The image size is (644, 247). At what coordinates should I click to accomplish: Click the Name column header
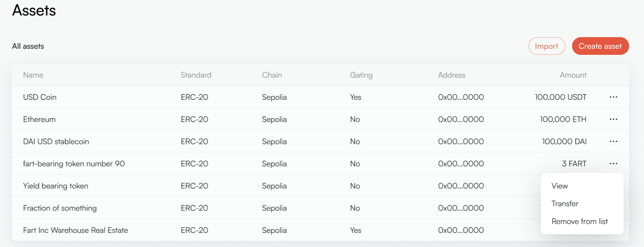click(33, 75)
